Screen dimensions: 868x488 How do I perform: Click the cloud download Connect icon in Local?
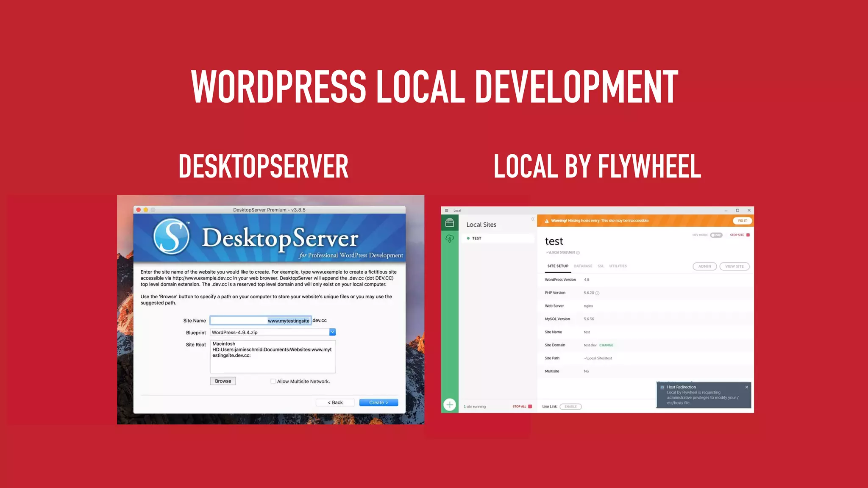click(450, 239)
